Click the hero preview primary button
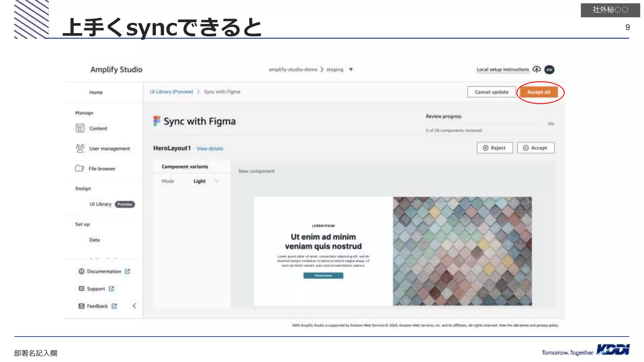Image resolution: width=644 pixels, height=362 pixels. 323,276
